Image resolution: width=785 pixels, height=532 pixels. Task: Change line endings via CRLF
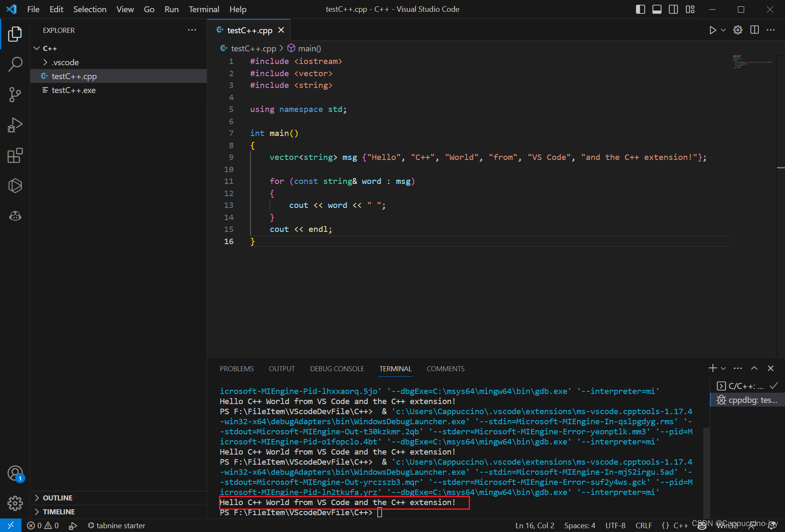point(643,525)
